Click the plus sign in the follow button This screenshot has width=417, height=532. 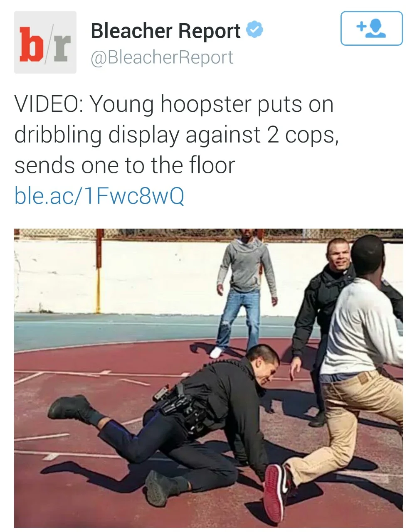click(361, 27)
